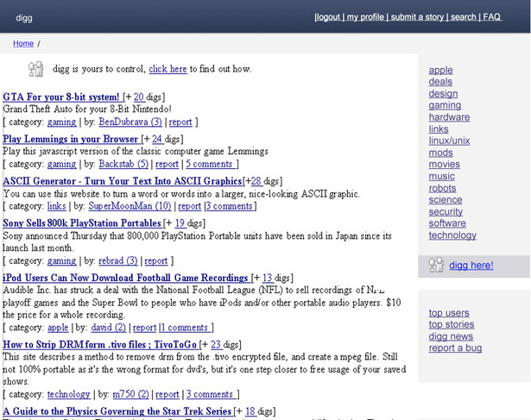Click the digg icon beside 'digg here!'
The image size is (531, 420).
[x=437, y=266]
